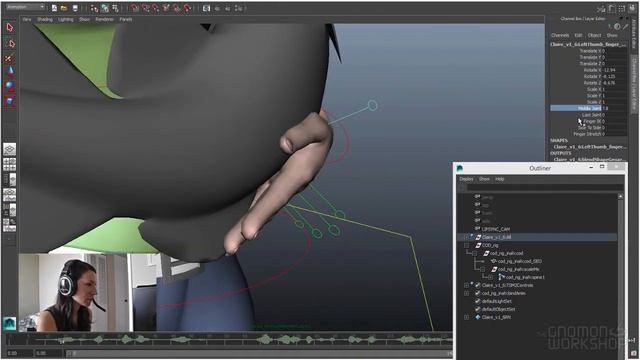
Task: Click the Save Scene icon
Action: (x=75, y=8)
